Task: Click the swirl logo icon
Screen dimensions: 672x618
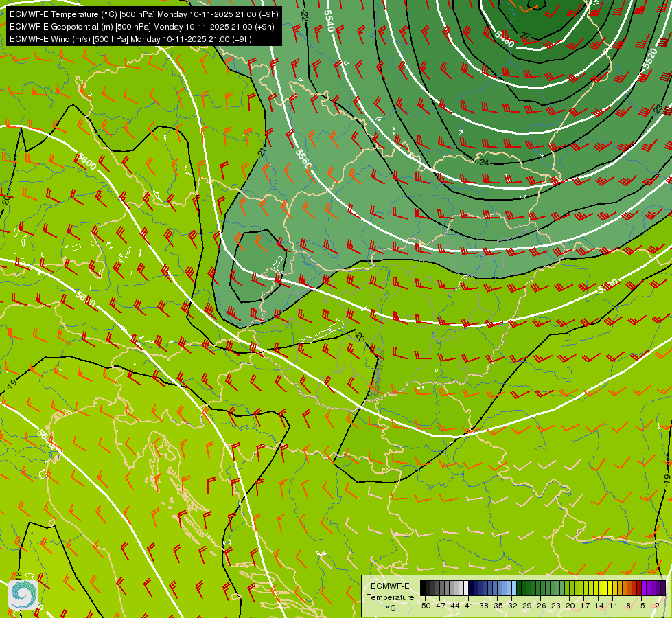Action: point(23,595)
